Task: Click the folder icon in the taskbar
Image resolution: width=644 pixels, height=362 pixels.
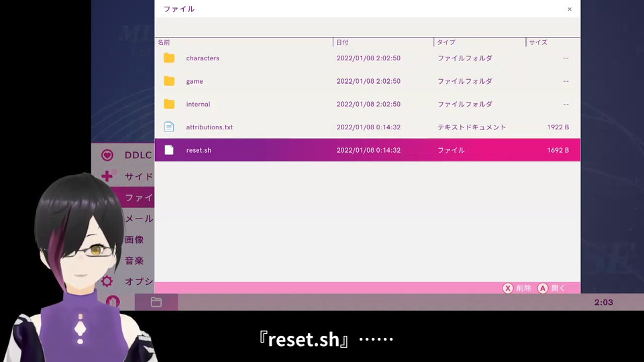Action: [x=156, y=302]
